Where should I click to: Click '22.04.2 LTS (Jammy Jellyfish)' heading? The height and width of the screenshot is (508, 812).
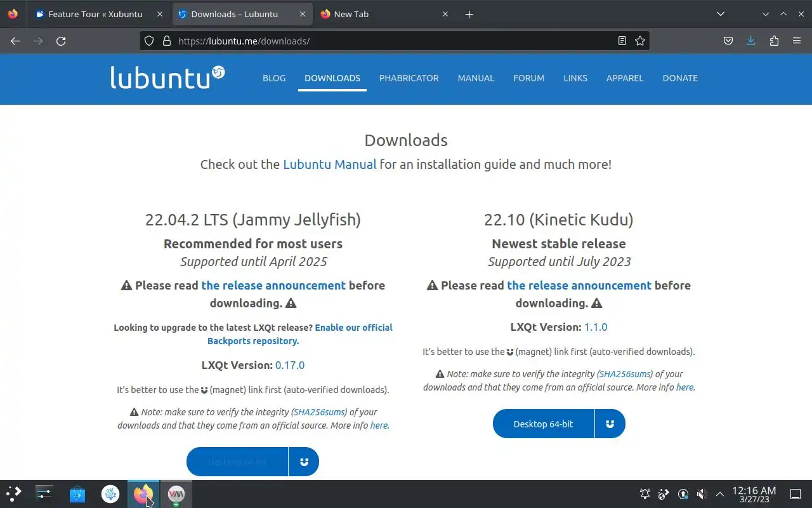(x=253, y=220)
